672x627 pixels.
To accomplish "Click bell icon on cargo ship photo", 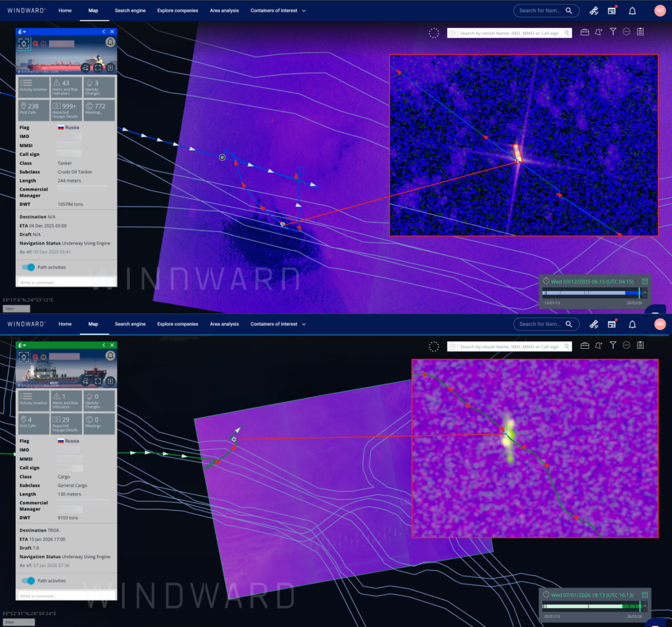I will (x=110, y=355).
